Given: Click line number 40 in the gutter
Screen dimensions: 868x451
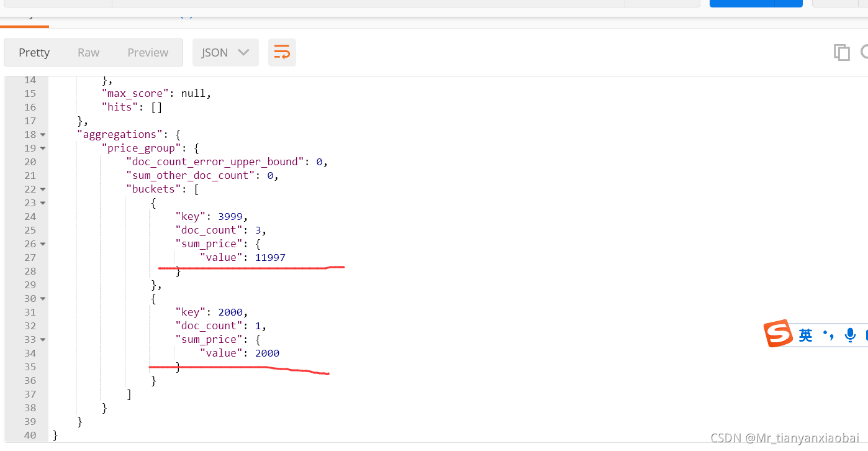Looking at the screenshot, I should (x=30, y=435).
